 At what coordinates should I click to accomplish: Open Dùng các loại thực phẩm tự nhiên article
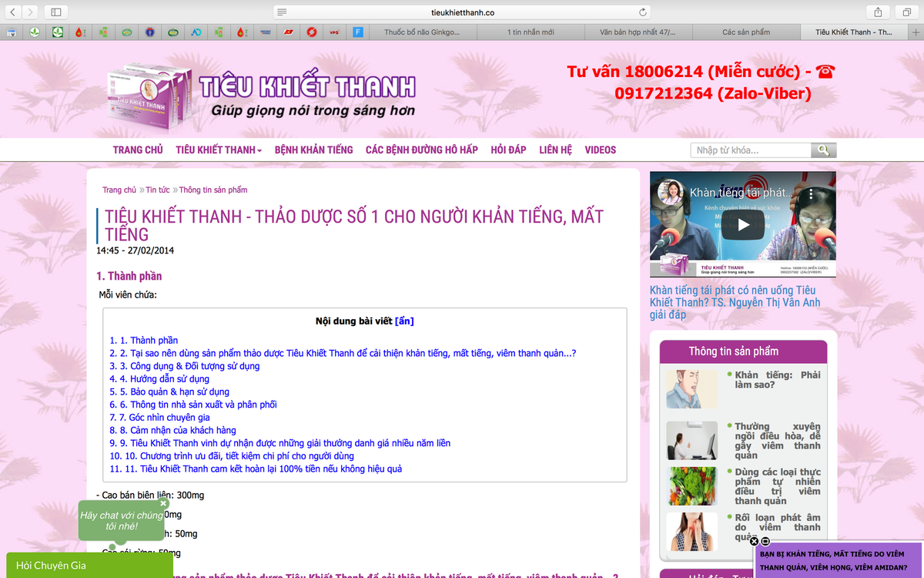tap(778, 486)
